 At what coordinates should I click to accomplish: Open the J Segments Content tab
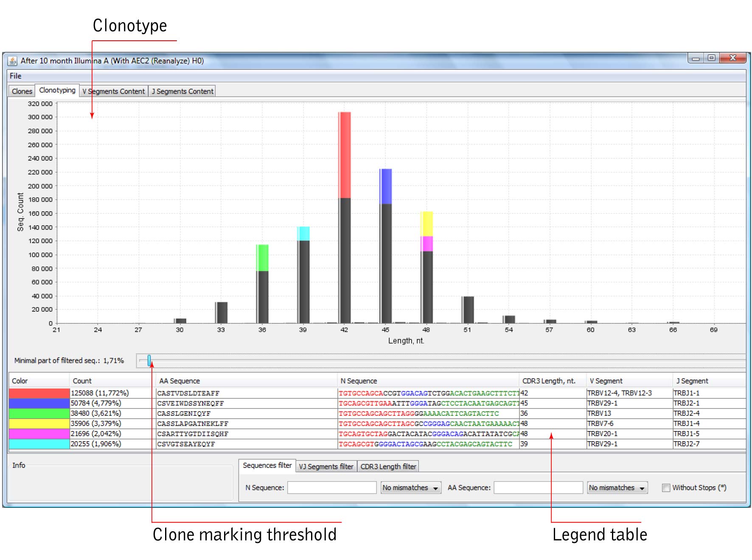click(182, 91)
